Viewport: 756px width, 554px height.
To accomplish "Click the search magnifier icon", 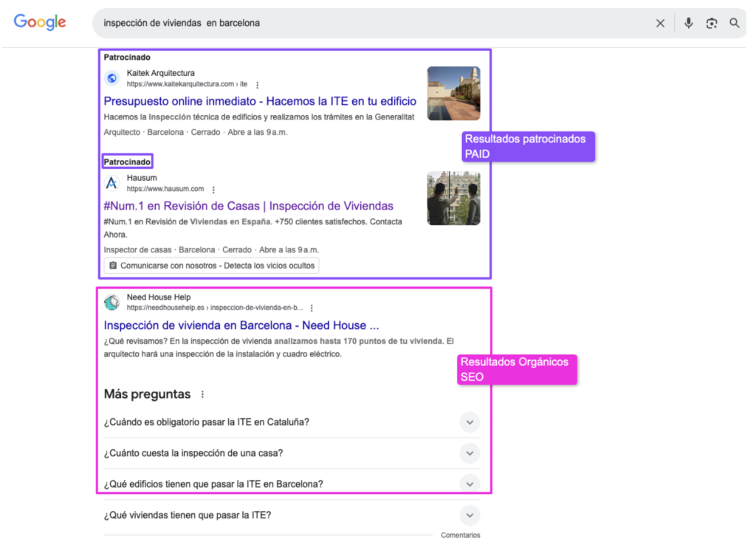I will tap(734, 23).
